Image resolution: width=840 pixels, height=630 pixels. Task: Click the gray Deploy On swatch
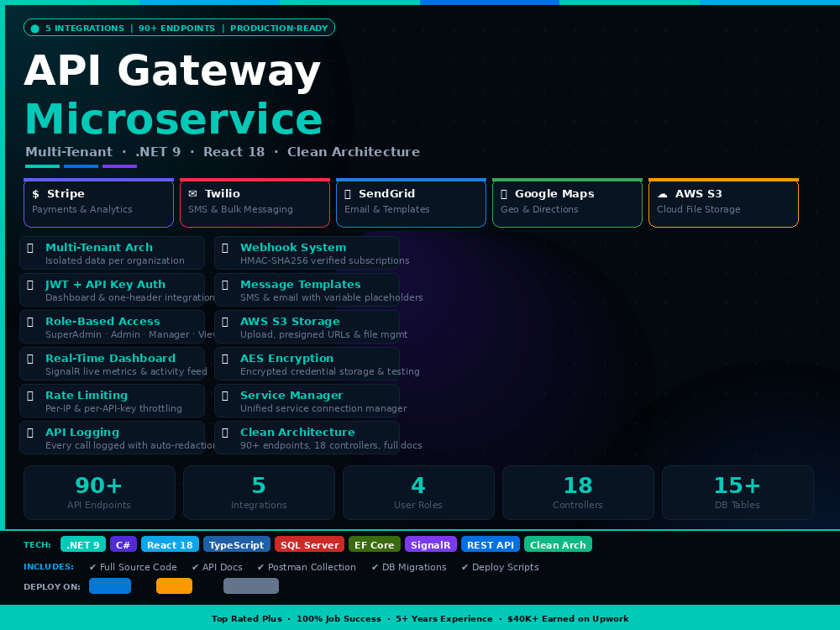(x=250, y=586)
